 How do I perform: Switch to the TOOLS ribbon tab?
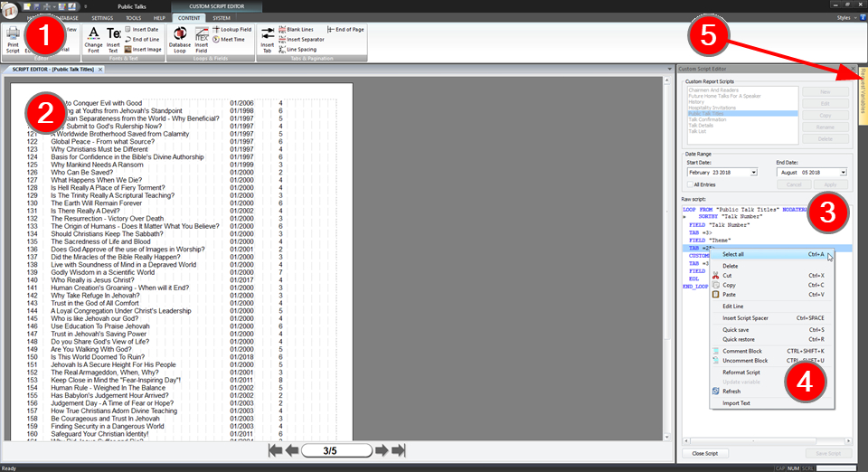click(x=134, y=18)
